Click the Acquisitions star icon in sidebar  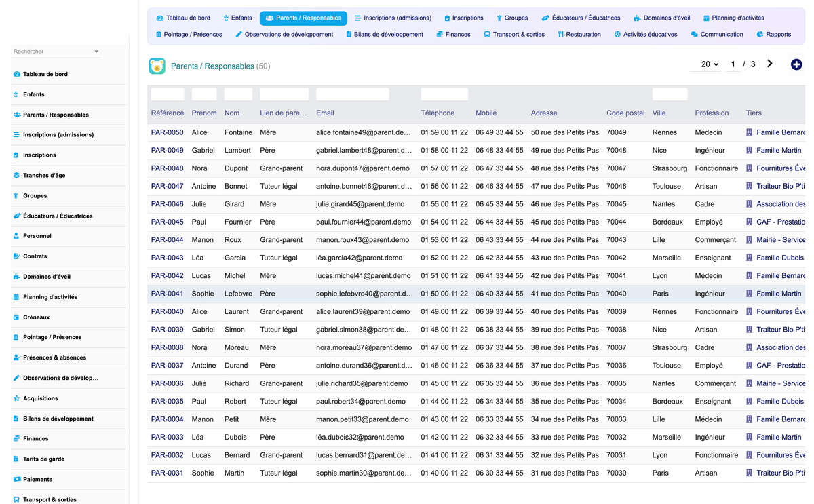click(16, 398)
